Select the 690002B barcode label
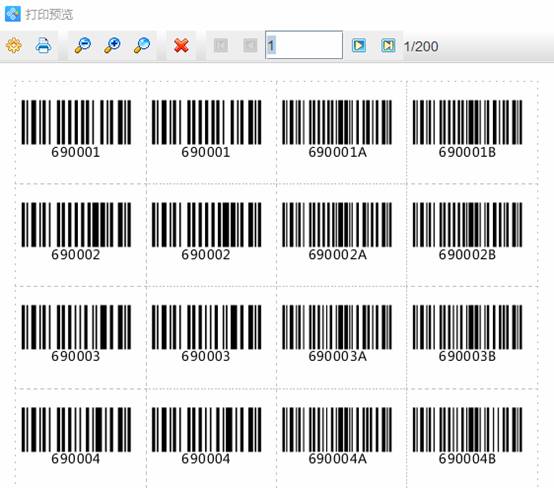The image size is (554, 488). point(467,231)
